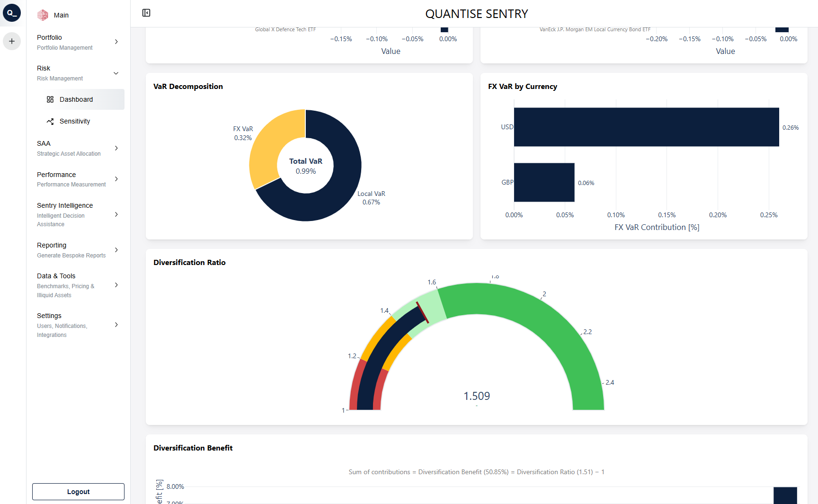Click the plus icon in the left rail
Screen dimensions: 818x504
click(x=12, y=41)
